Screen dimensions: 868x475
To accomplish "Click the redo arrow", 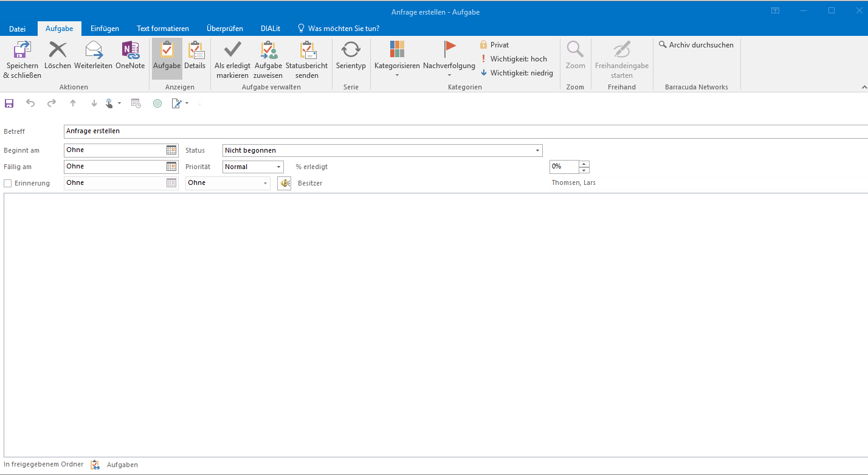I will (52, 103).
